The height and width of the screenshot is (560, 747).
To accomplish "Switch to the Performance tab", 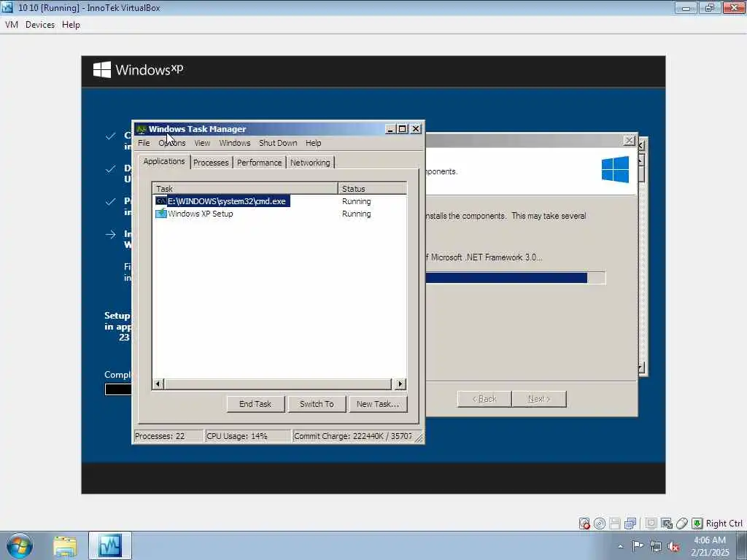I will 259,163.
